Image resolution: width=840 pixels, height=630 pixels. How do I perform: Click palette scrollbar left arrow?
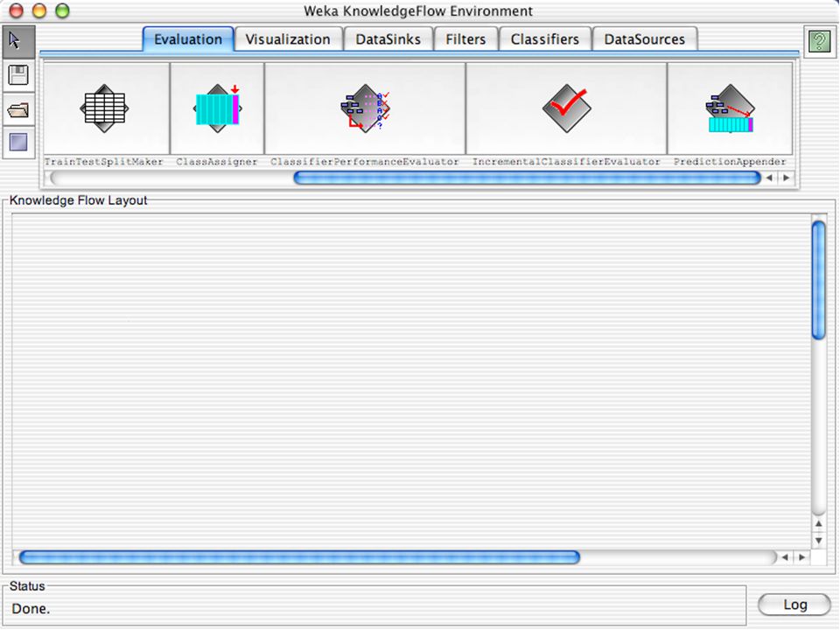(769, 178)
